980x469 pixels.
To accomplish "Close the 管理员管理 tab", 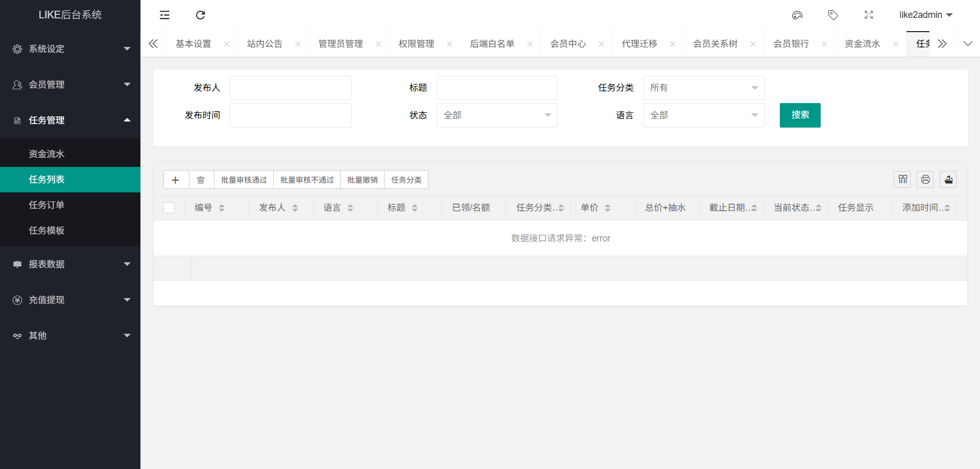I will point(378,44).
